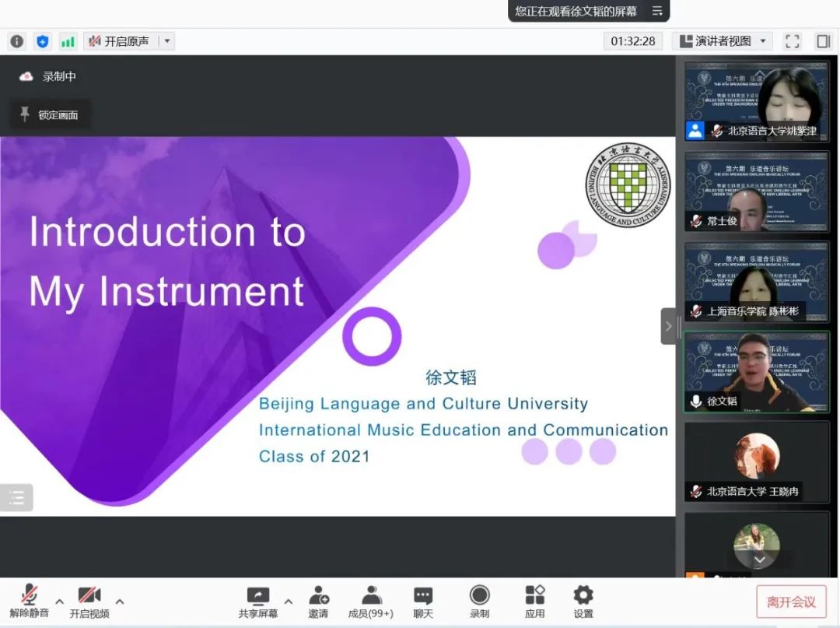Viewport: 840px width, 628px height.
Task: Turn on camera (开启视频)
Action: (89, 602)
